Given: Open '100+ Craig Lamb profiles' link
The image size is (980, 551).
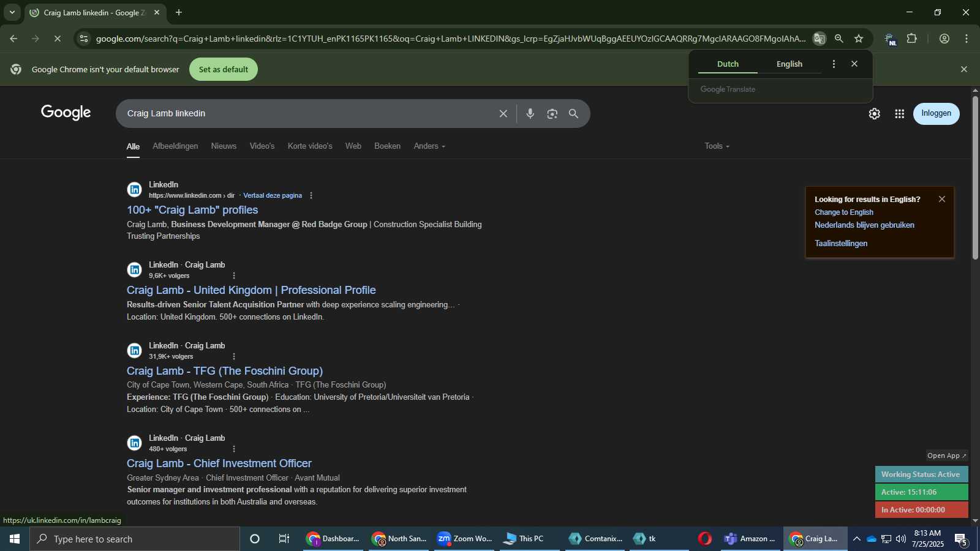Looking at the screenshot, I should tap(192, 210).
